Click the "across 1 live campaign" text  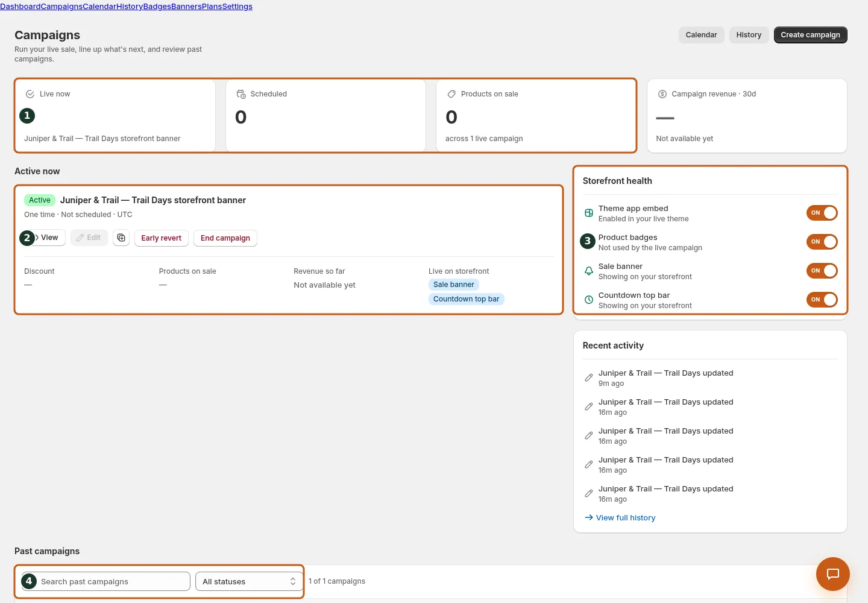pos(484,139)
